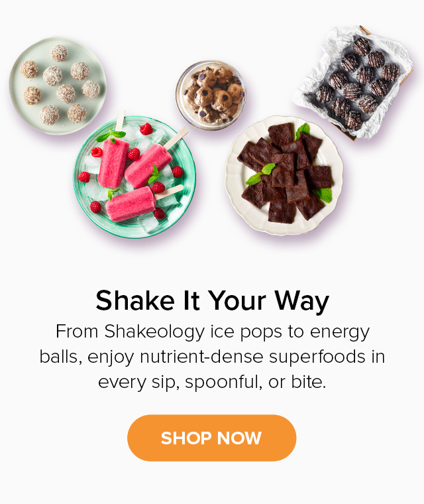Click the mint leaves in the brownie pile center
The width and height of the screenshot is (424, 504).
tap(261, 174)
